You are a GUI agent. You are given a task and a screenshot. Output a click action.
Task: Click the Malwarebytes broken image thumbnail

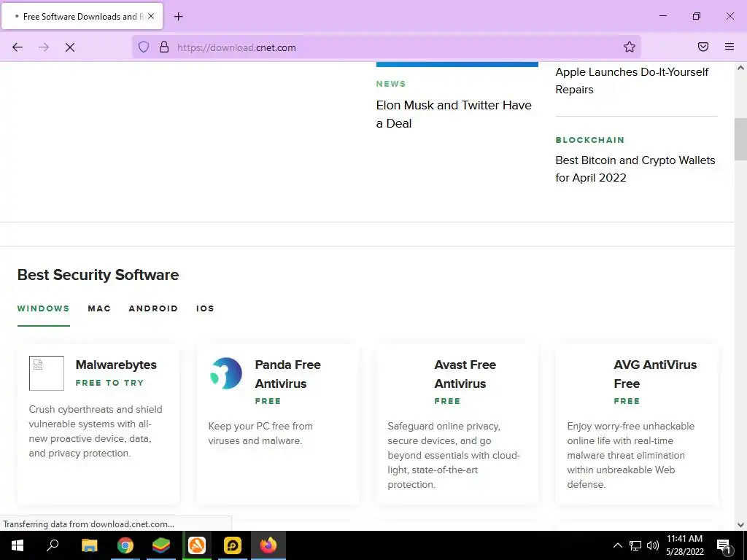click(47, 373)
